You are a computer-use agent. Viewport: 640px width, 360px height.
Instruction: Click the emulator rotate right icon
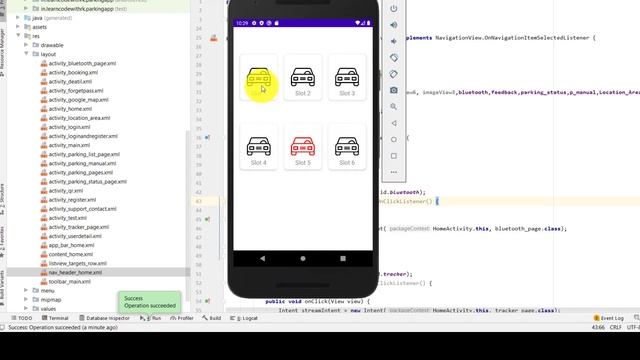pyautogui.click(x=393, y=74)
